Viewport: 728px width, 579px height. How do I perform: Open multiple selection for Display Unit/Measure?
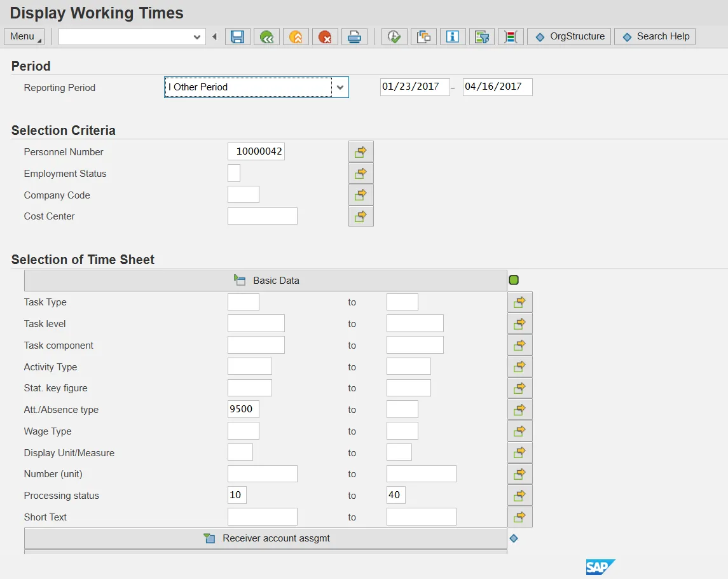click(x=520, y=452)
